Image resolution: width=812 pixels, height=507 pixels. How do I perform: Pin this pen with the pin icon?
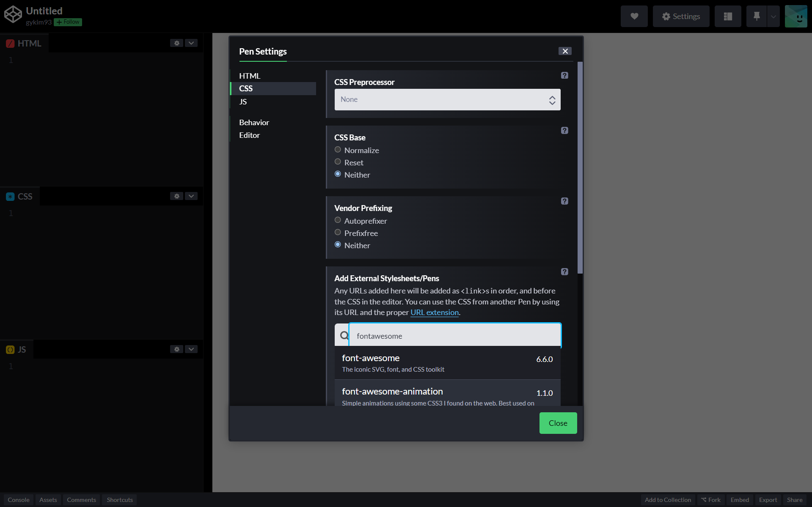757,16
